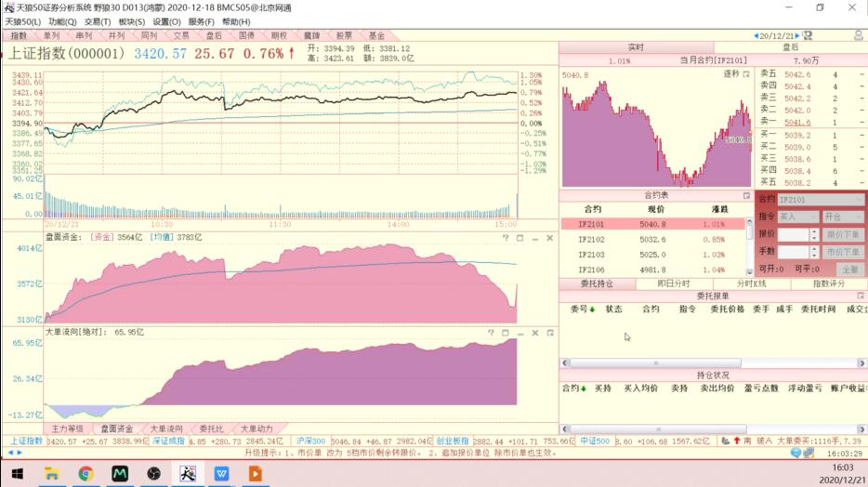The height and width of the screenshot is (487, 868).
Task: Open help icon of 大单流向 panel
Action: (491, 333)
